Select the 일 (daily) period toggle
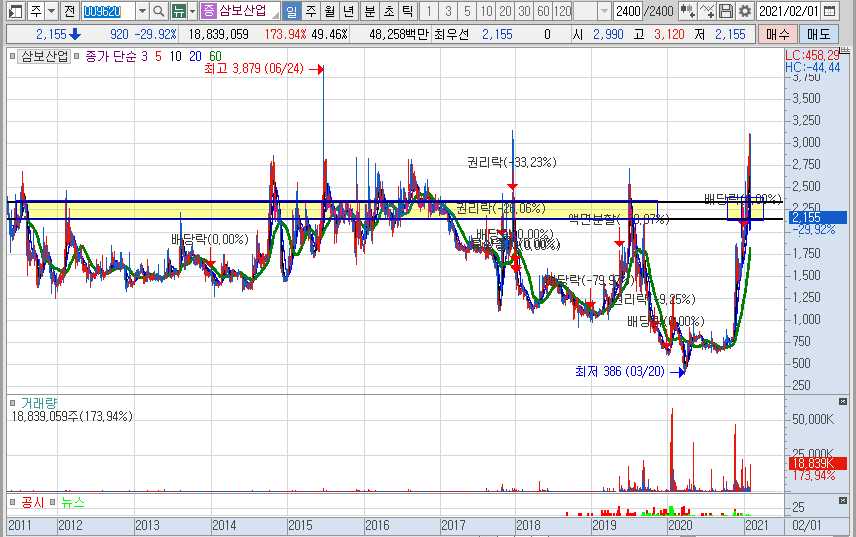The height and width of the screenshot is (537, 856). point(291,11)
